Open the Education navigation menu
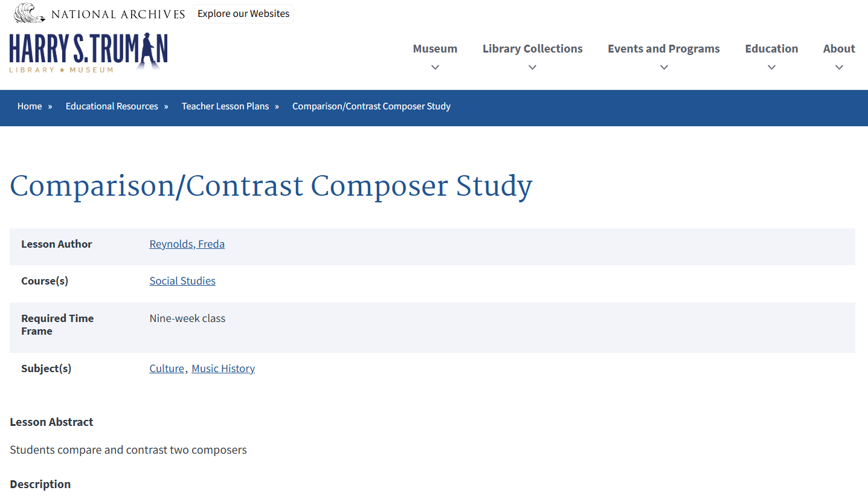 pos(771,48)
